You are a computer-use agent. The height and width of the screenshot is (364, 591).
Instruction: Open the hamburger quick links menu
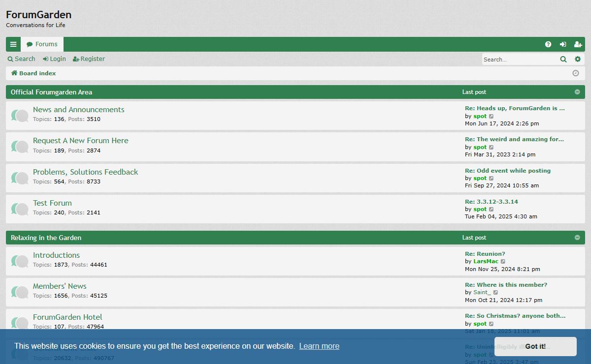click(x=13, y=44)
